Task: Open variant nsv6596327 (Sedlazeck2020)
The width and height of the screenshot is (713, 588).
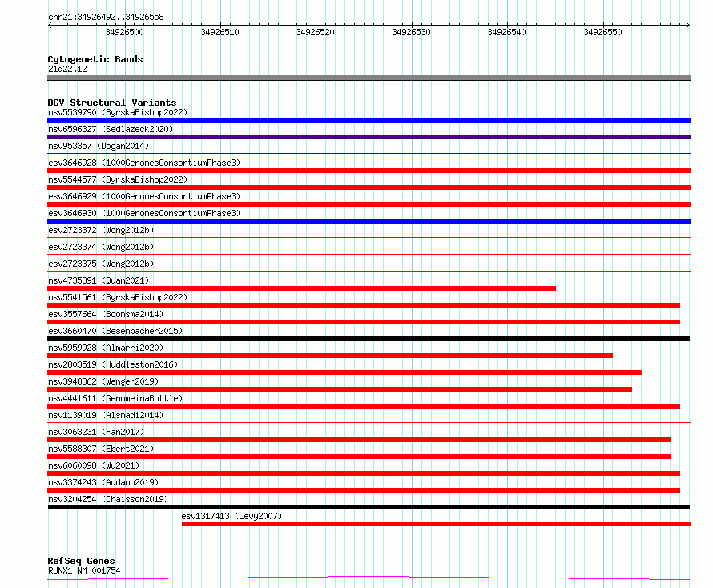Action: click(111, 129)
